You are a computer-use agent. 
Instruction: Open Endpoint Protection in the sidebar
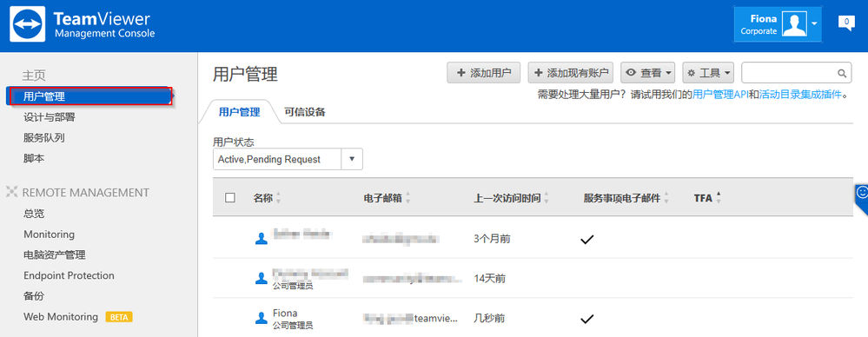coord(69,275)
